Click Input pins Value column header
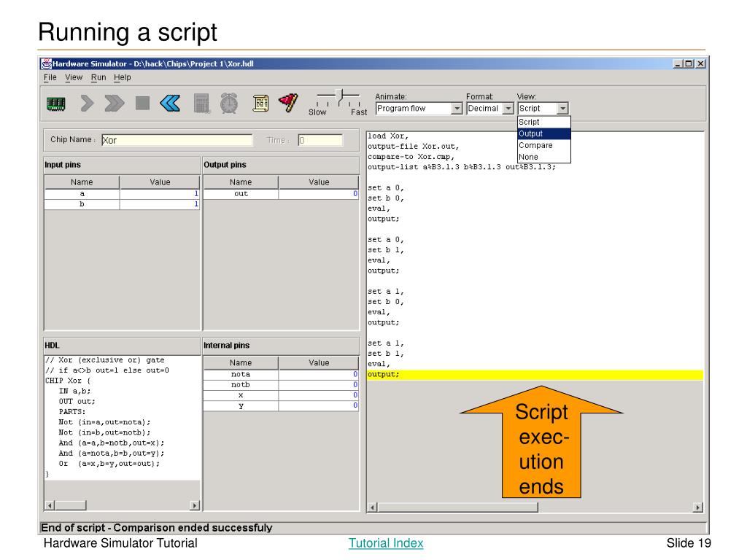Viewport: 747px width, 560px height. point(160,182)
